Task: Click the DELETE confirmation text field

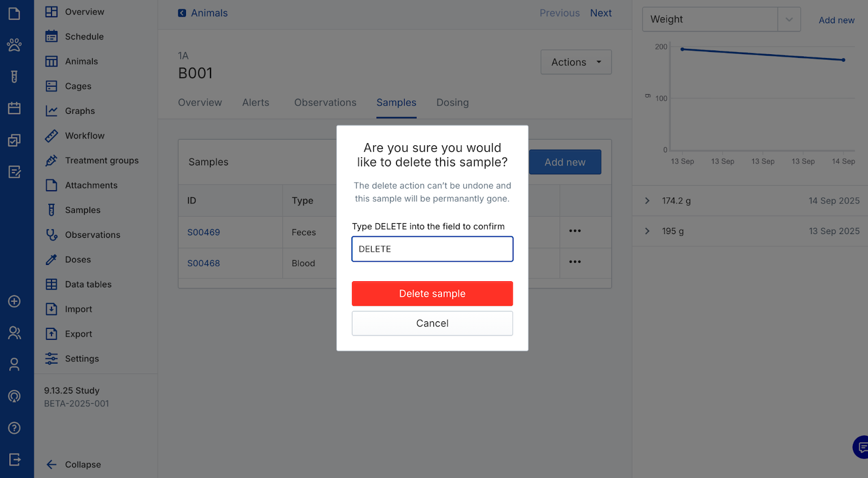Action: (x=432, y=249)
